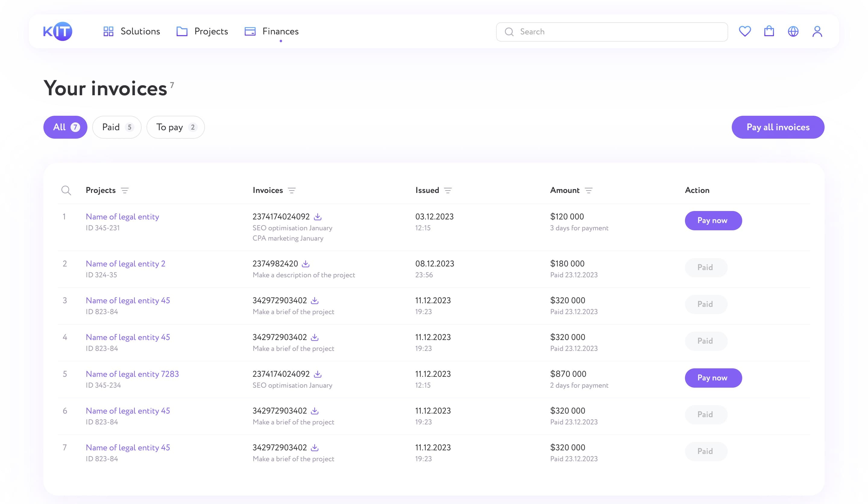Viewport: 868px width, 504px height.
Task: Open Projects column filter icon
Action: [125, 191]
